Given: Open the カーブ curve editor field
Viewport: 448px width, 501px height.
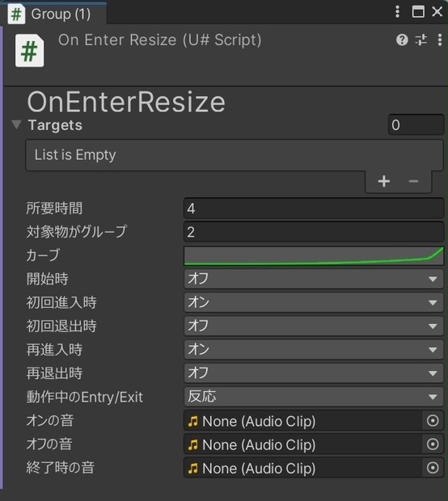Looking at the screenshot, I should click(x=314, y=255).
